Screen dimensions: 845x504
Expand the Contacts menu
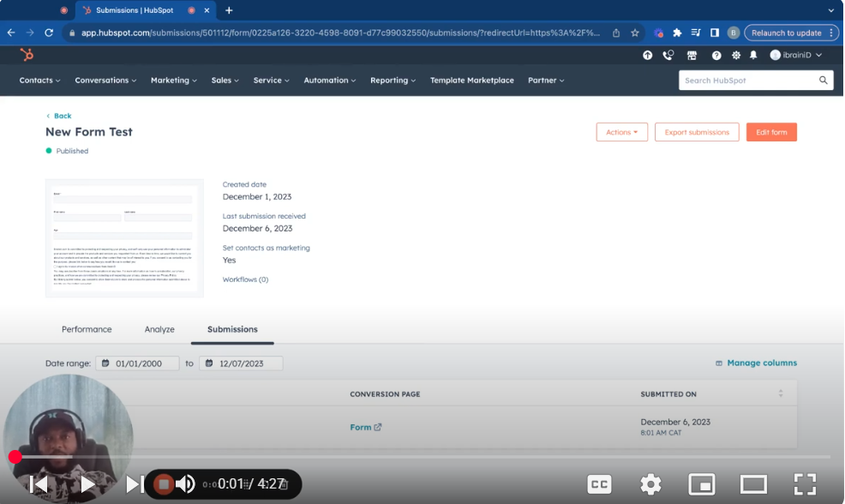pyautogui.click(x=40, y=81)
